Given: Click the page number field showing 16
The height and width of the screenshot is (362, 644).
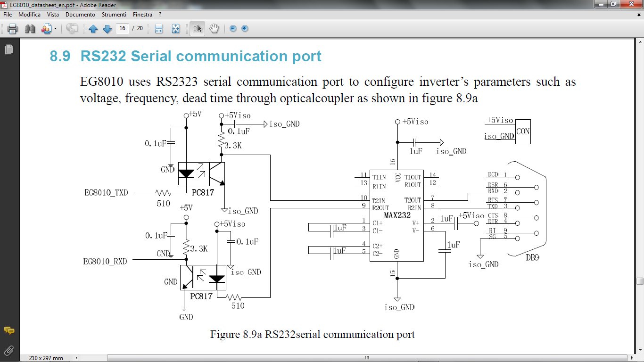Looking at the screenshot, I should [123, 28].
